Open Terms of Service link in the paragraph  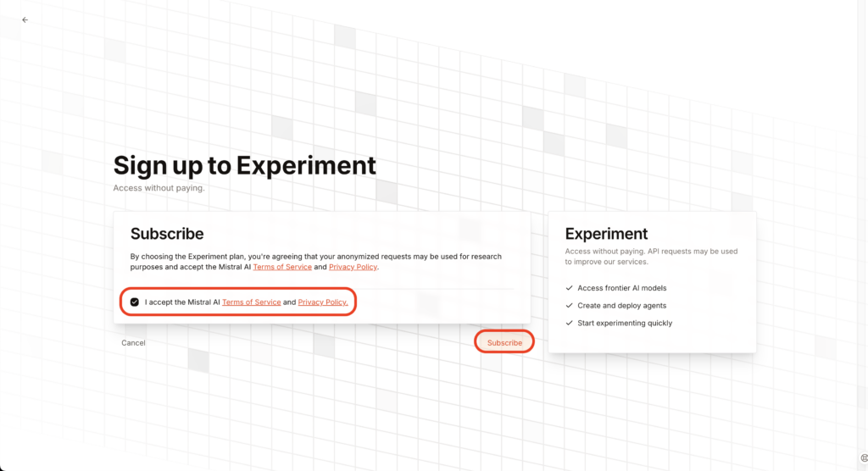[x=282, y=267]
